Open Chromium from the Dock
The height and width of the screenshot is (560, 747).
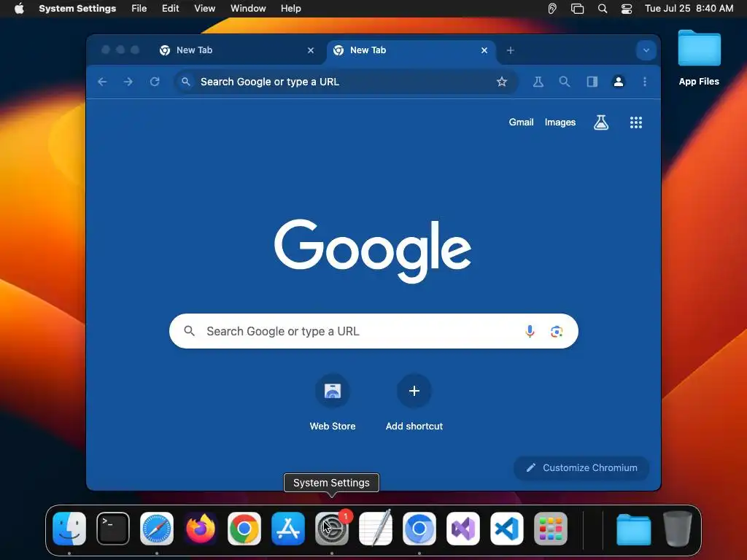pyautogui.click(x=419, y=529)
